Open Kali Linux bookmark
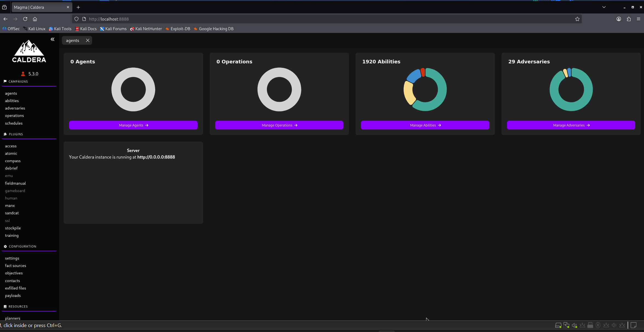 34,29
